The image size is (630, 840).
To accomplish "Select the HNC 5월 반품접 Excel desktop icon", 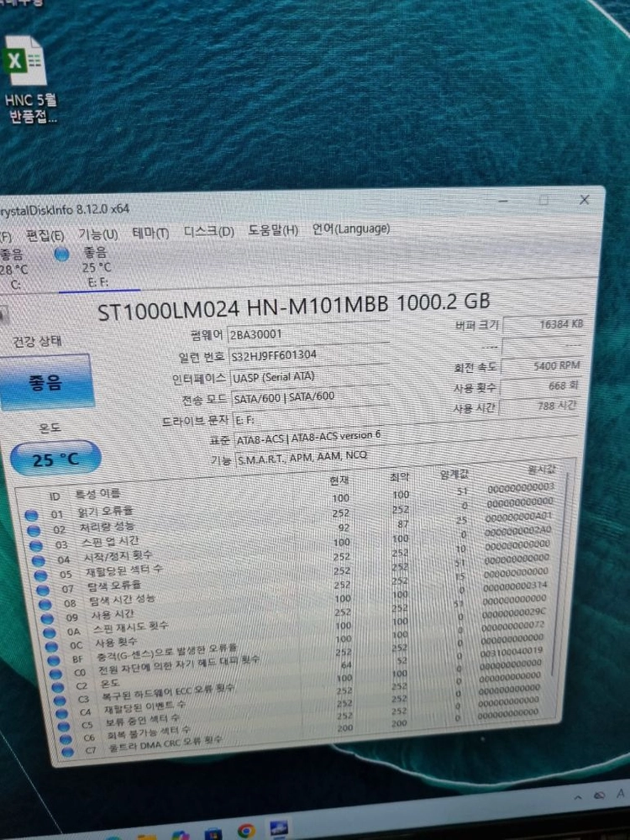I will 29,79.
